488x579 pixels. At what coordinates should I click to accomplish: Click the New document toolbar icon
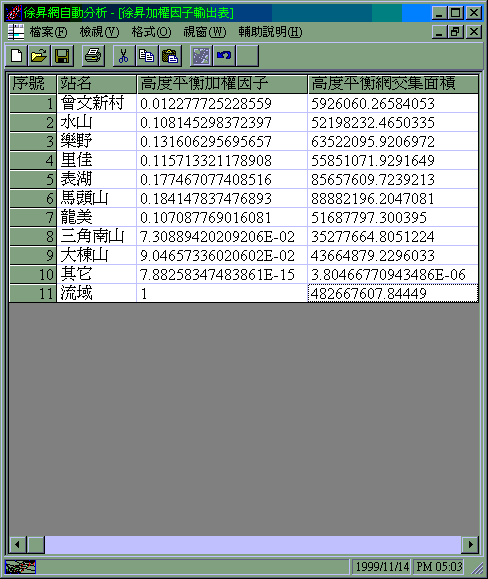pyautogui.click(x=17, y=56)
